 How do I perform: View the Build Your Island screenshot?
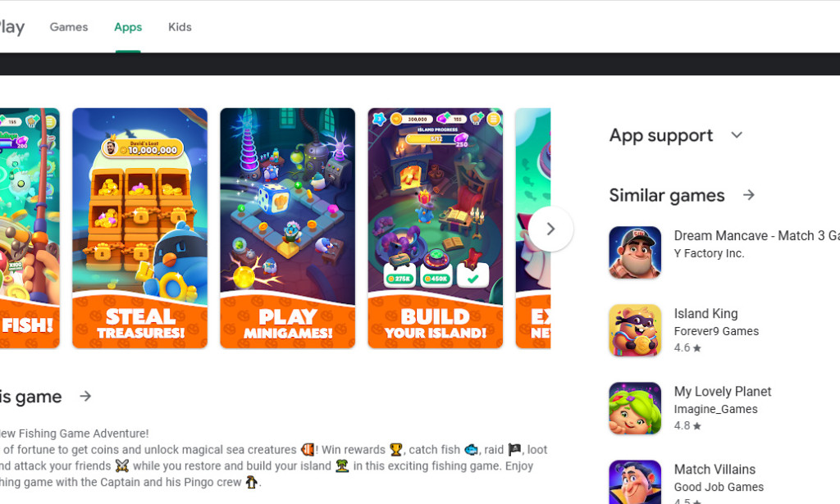point(436,229)
